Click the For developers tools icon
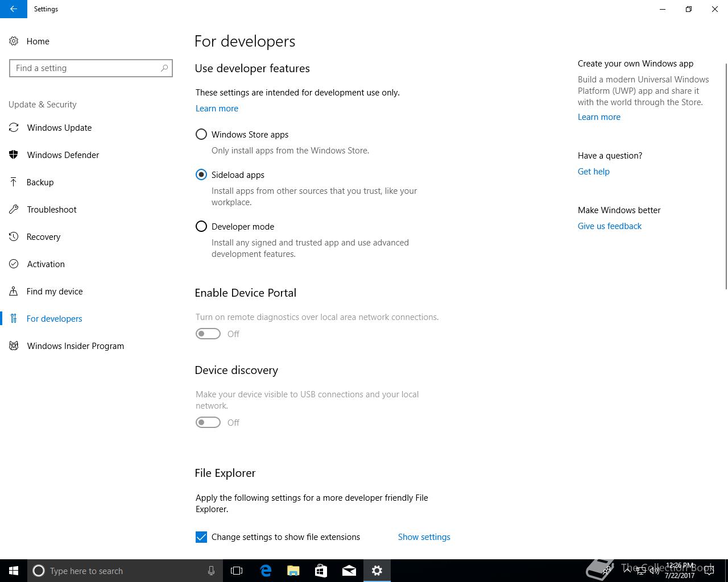This screenshot has width=728, height=582. [x=14, y=319]
